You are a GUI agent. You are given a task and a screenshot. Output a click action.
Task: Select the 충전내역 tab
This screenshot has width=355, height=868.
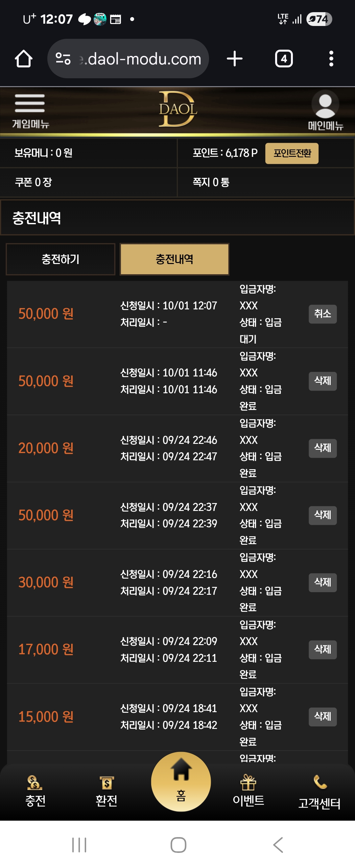click(x=175, y=259)
